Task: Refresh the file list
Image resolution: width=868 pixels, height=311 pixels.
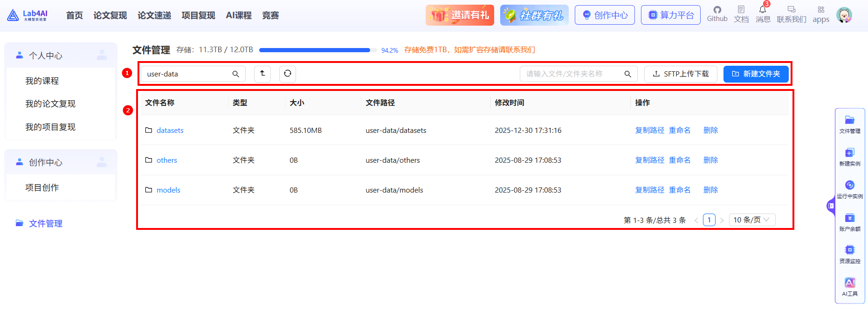Action: pos(288,74)
